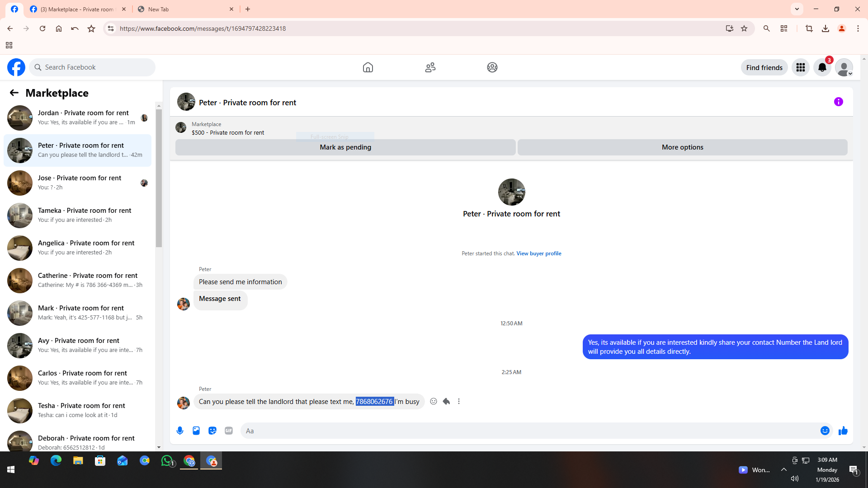Click Peter's avatar in chat header
The image size is (868, 488).
(186, 102)
